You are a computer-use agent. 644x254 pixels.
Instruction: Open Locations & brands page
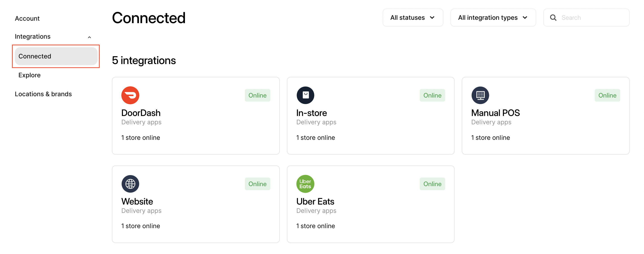click(x=43, y=94)
